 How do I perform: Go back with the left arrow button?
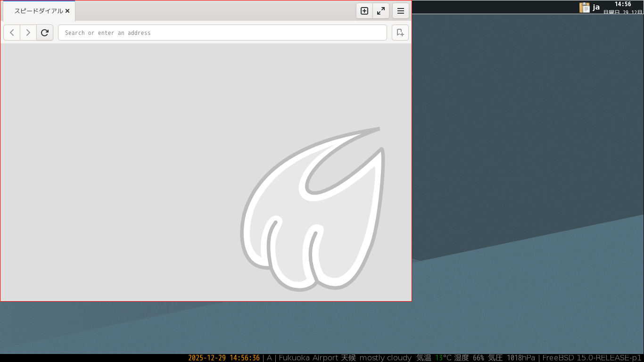pyautogui.click(x=12, y=33)
